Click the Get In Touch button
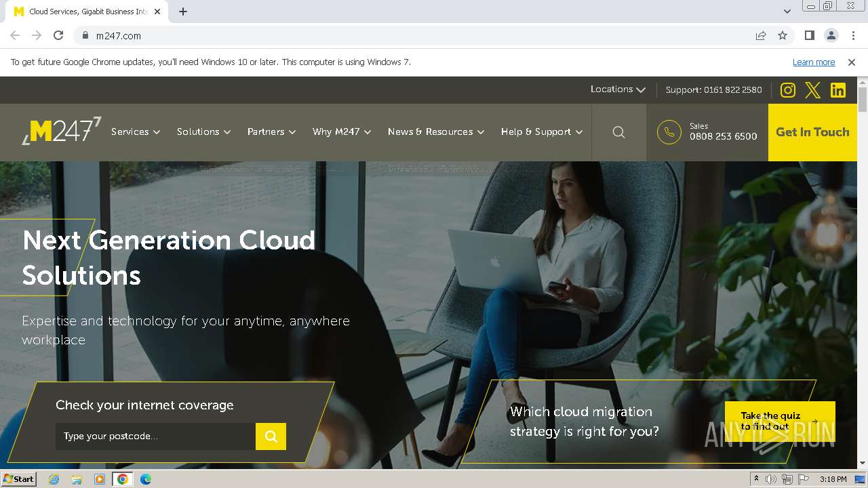Screen dimensions: 868x488 812,132
